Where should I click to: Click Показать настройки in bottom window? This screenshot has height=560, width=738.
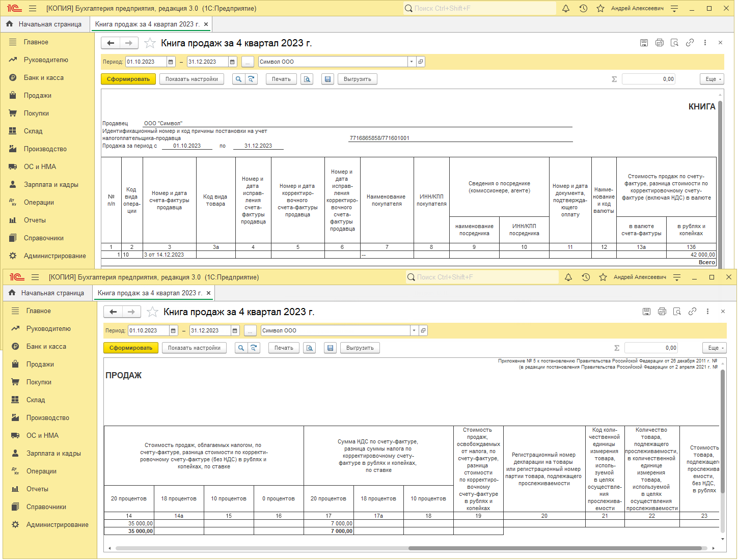click(x=194, y=348)
